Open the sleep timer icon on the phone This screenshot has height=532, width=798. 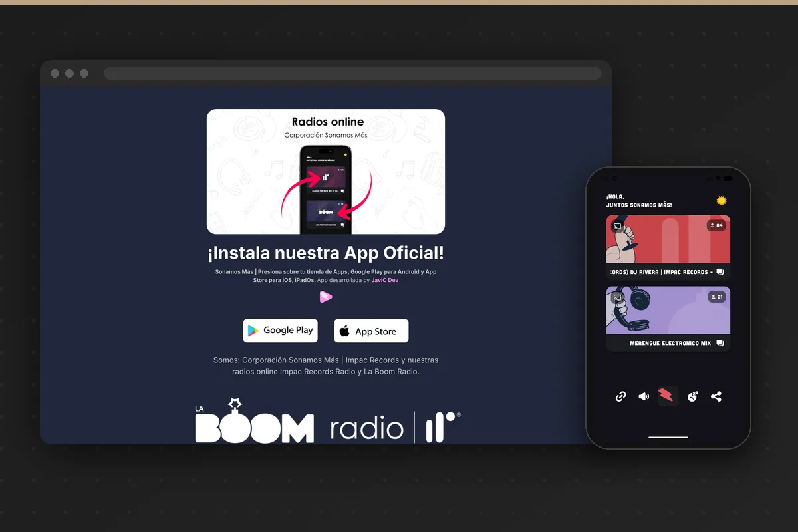pos(692,396)
